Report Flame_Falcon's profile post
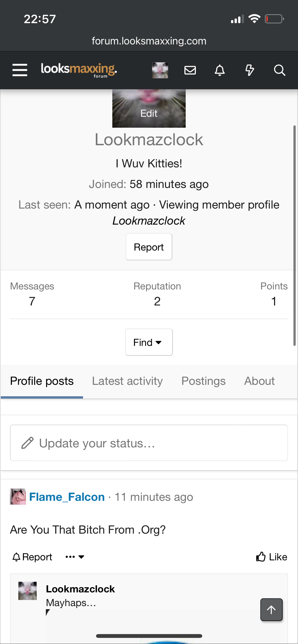Screen dimensions: 298x644 [x=32, y=557]
